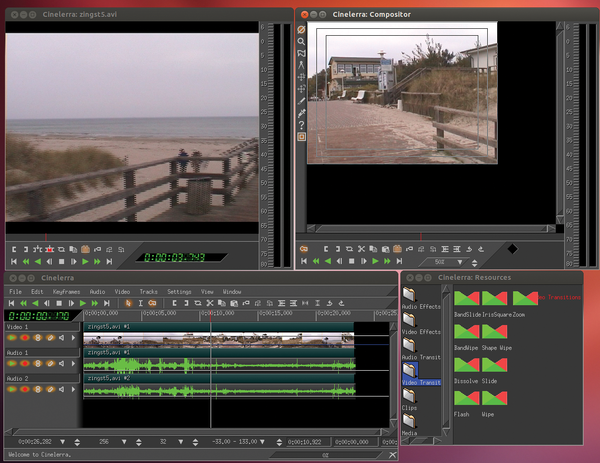Click Undo icon in Compositor toolbar
600x463 pixels.
[469, 249]
